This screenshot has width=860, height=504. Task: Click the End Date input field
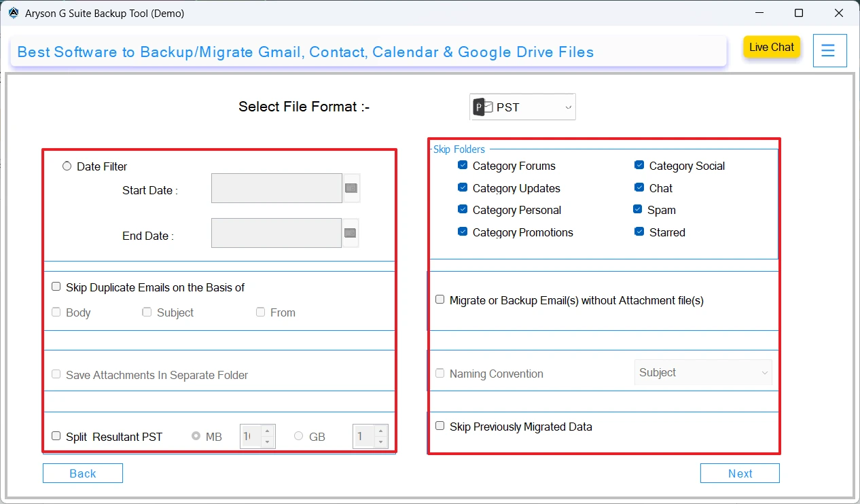(x=276, y=233)
